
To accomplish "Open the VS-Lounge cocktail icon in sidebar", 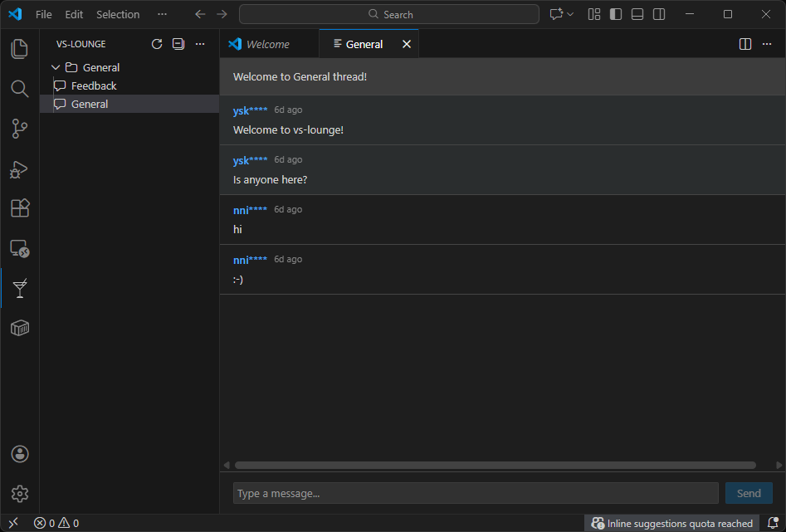I will [x=19, y=288].
